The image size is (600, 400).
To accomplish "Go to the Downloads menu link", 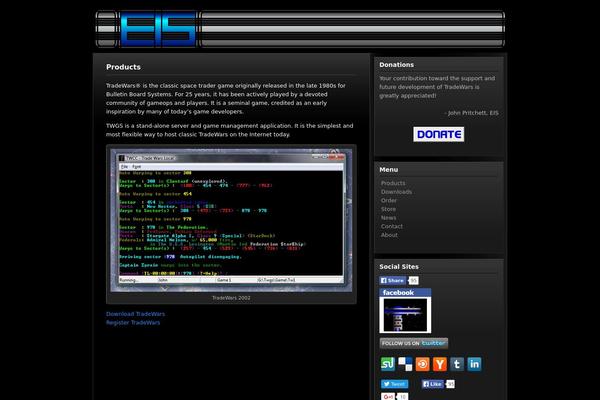I will [x=396, y=192].
